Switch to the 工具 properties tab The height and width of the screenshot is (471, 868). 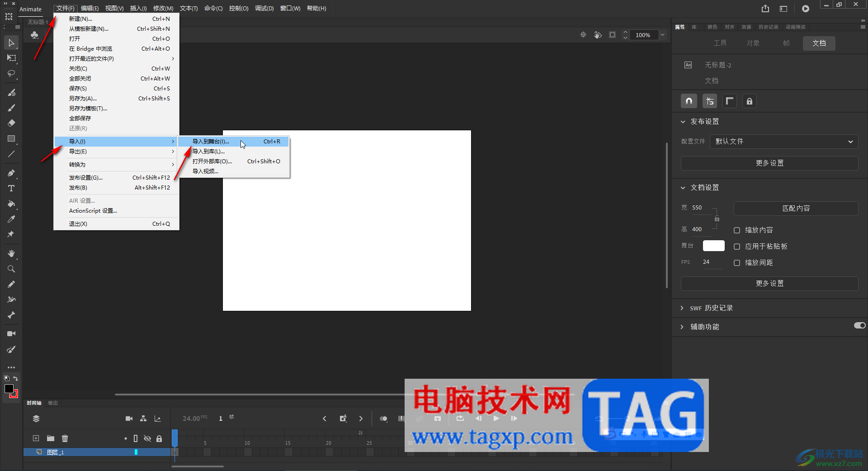[720, 43]
